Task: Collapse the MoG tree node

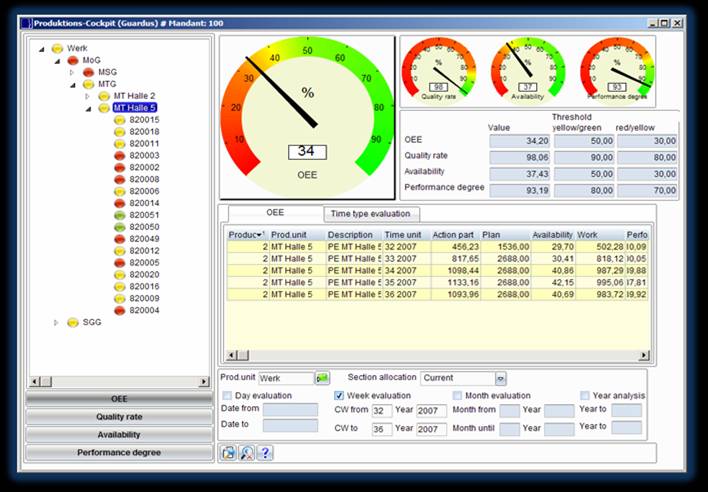Action: (x=57, y=61)
